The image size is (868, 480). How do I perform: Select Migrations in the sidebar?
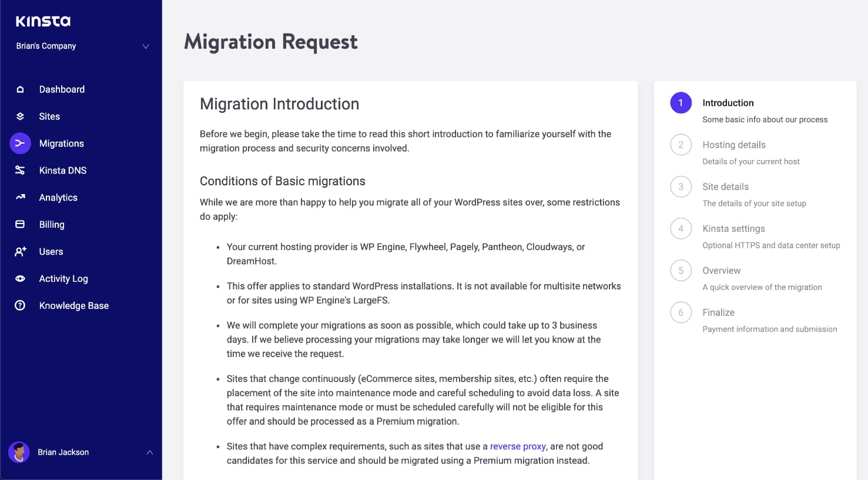pos(62,144)
